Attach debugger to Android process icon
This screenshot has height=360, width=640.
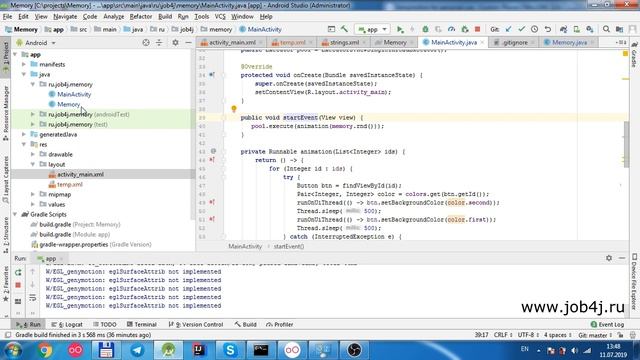tap(464, 29)
